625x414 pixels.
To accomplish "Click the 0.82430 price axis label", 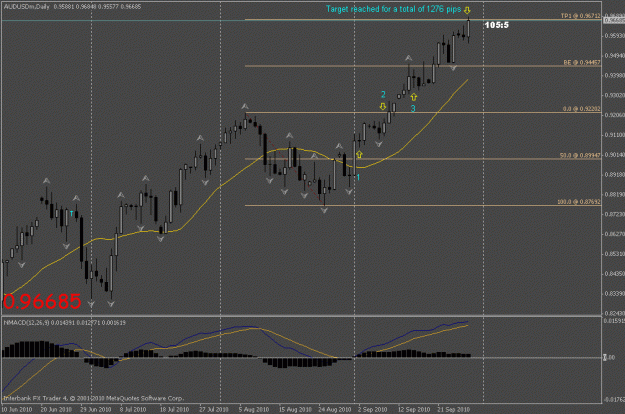I will tap(614, 314).
